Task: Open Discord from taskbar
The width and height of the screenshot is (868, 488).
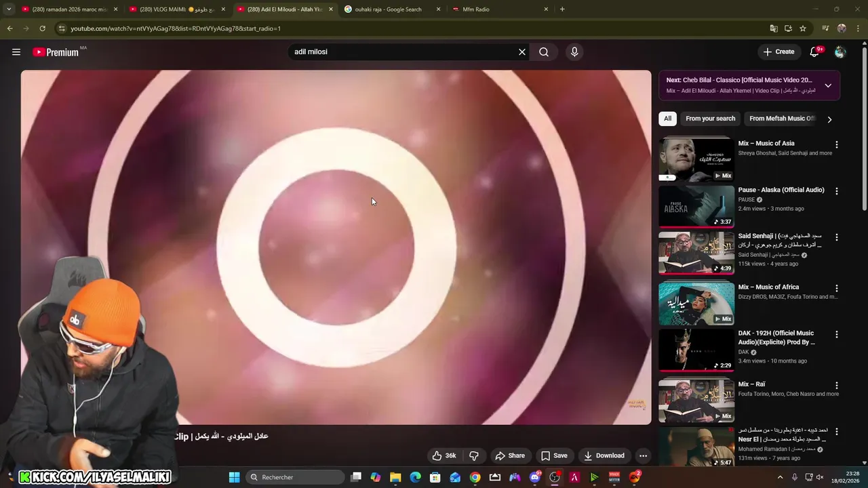Action: 534,477
